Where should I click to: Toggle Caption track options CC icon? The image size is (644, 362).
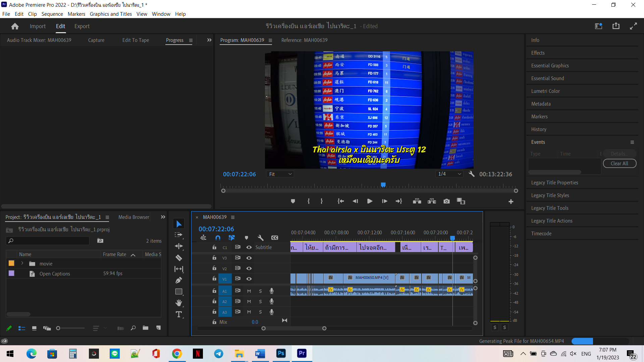pyautogui.click(x=275, y=238)
